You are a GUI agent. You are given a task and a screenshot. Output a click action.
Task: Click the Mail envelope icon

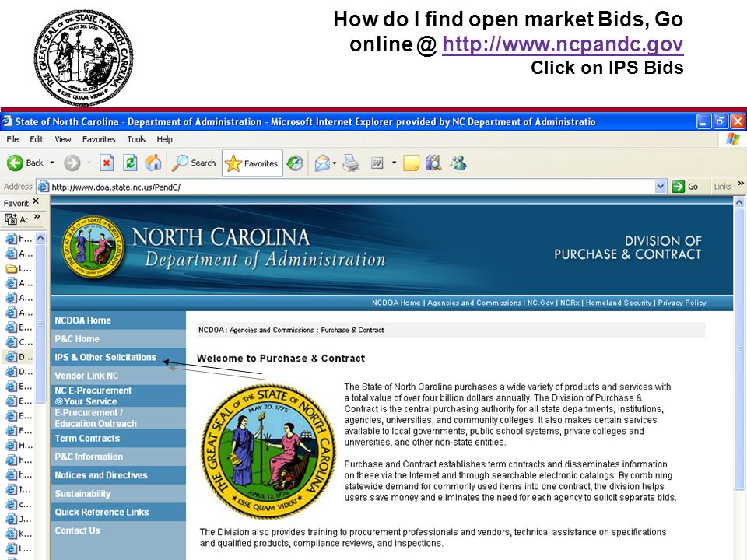pyautogui.click(x=322, y=163)
